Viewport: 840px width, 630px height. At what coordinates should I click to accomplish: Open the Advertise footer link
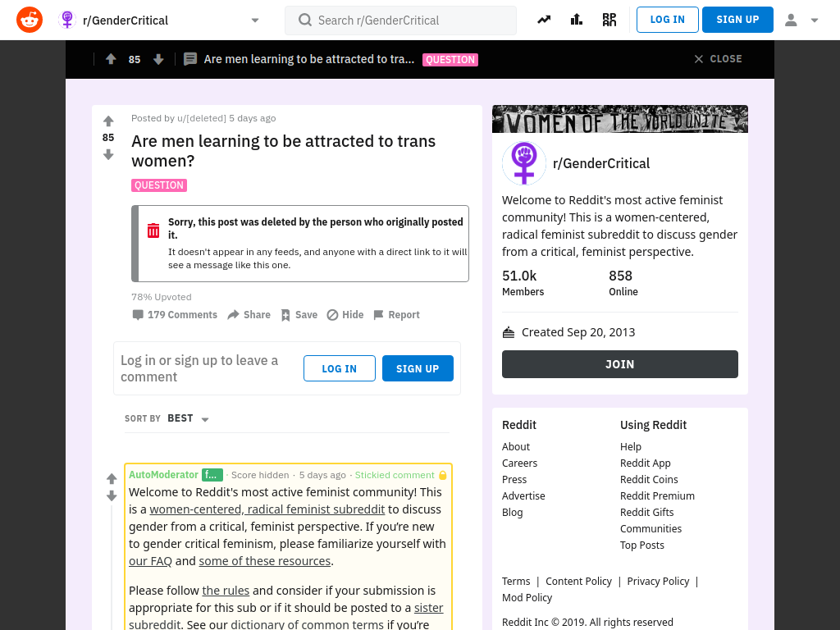(x=523, y=496)
